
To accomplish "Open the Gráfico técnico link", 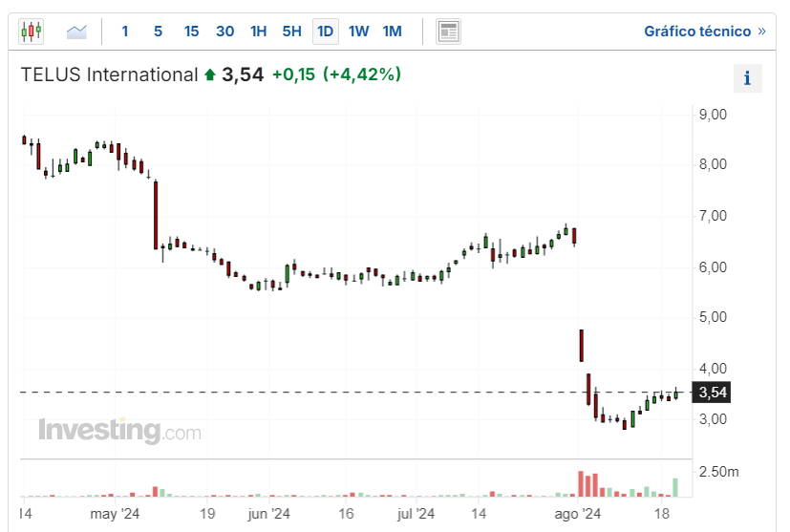I will tap(705, 32).
